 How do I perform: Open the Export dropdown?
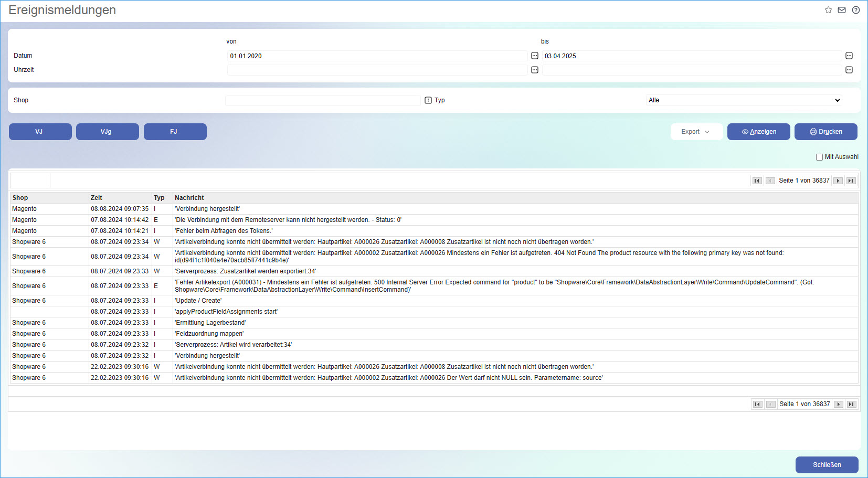[x=696, y=132]
